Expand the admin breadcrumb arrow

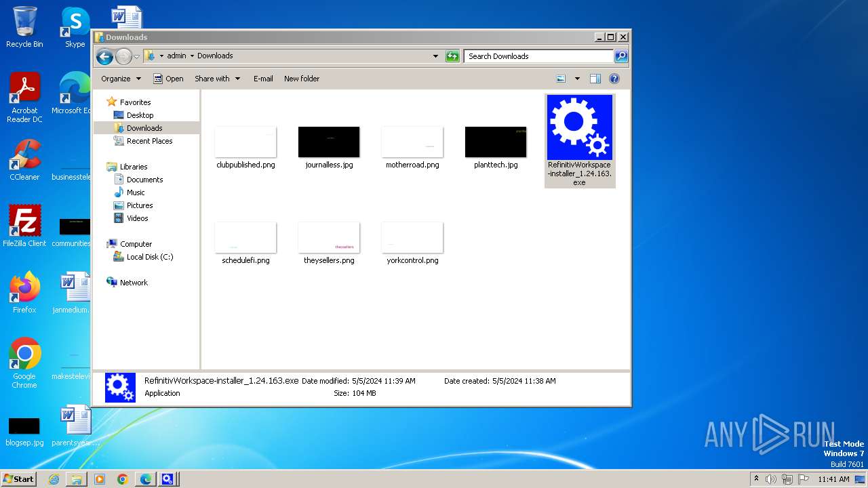tap(192, 56)
